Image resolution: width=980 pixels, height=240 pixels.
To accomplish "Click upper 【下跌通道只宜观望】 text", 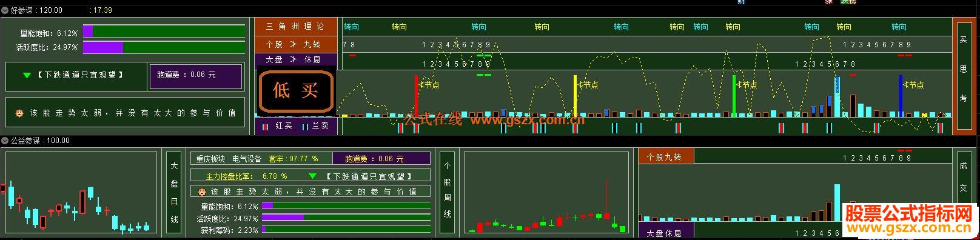I will [80, 75].
